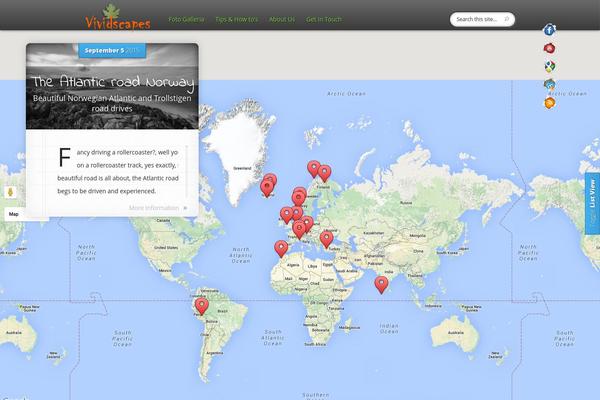Click the search magnifier icon
600x400 pixels.
pos(507,19)
